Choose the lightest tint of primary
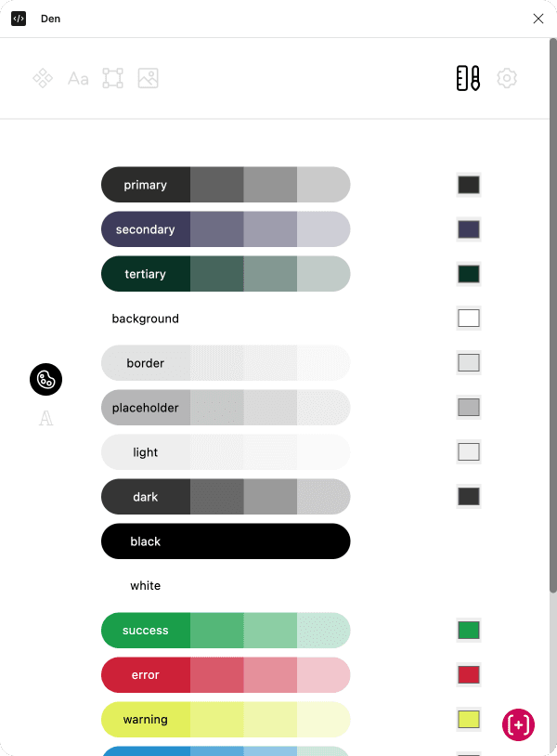This screenshot has height=756, width=557. pyautogui.click(x=323, y=185)
